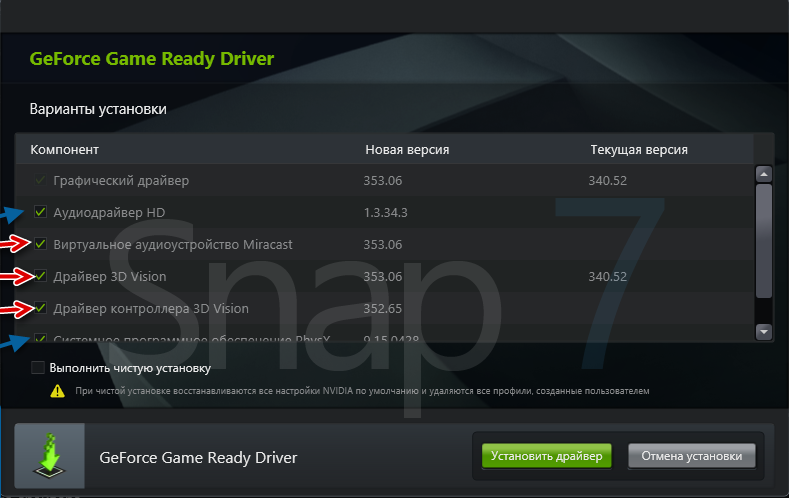Click the scroll down arrow of component list
Image resolution: width=789 pixels, height=498 pixels.
click(x=764, y=331)
